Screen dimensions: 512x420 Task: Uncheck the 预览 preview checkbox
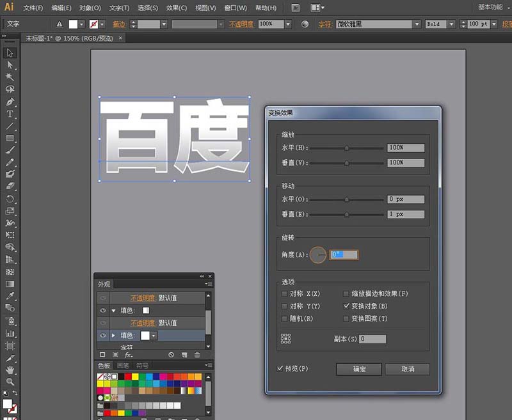point(280,368)
